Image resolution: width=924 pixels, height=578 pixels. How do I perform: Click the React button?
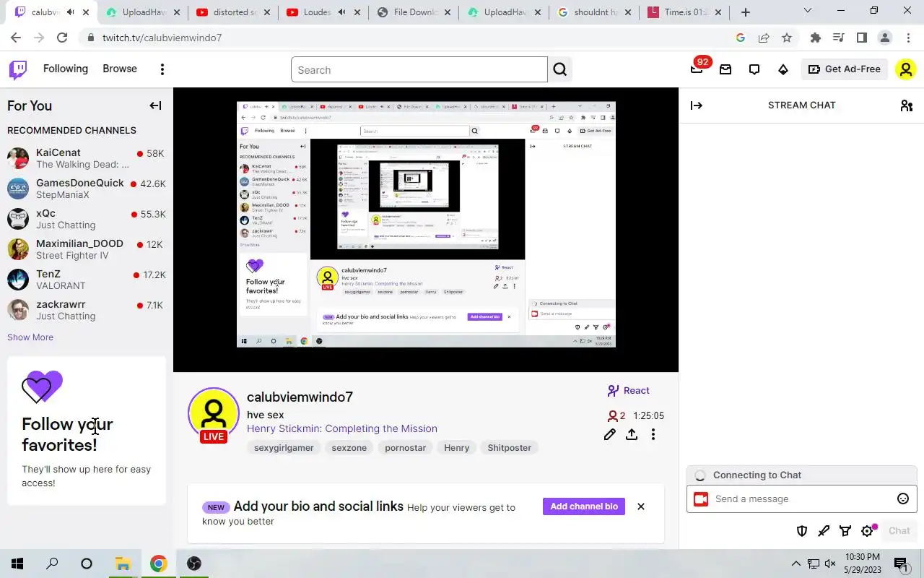pyautogui.click(x=629, y=390)
